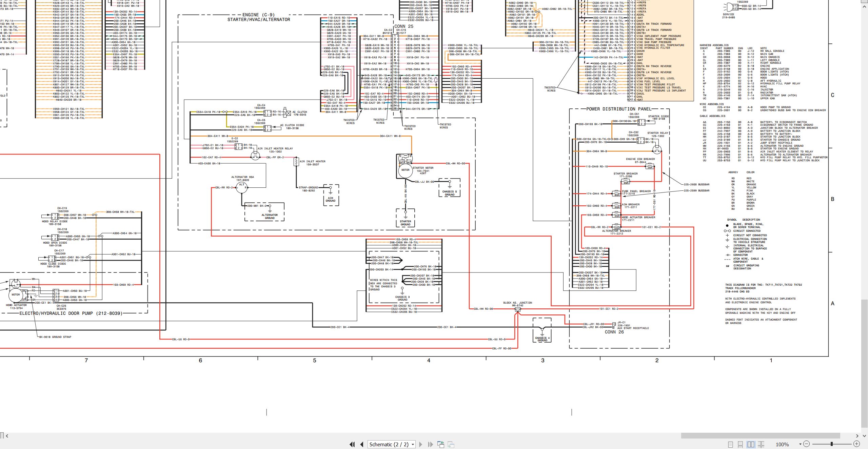Click the CHASSIS 4 GROUND box
This screenshot has height=449, width=868.
[x=542, y=330]
